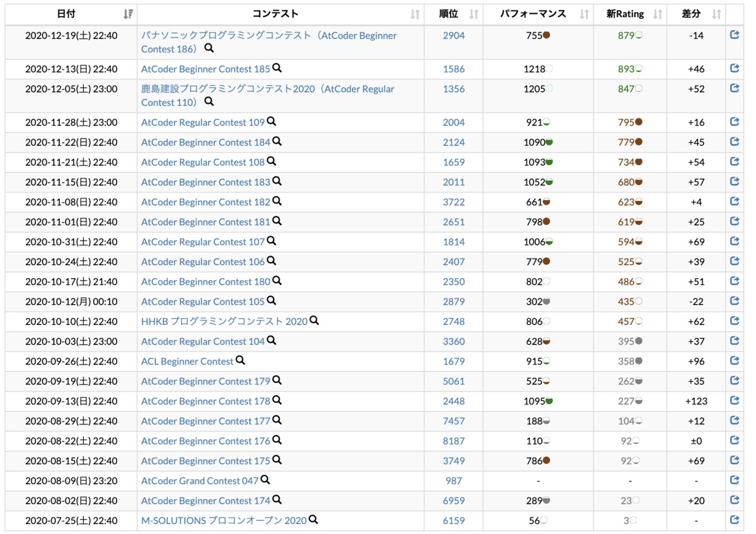Click magnifier icon beside M-SOLUTIONS プロコンオープン 2020

point(313,520)
